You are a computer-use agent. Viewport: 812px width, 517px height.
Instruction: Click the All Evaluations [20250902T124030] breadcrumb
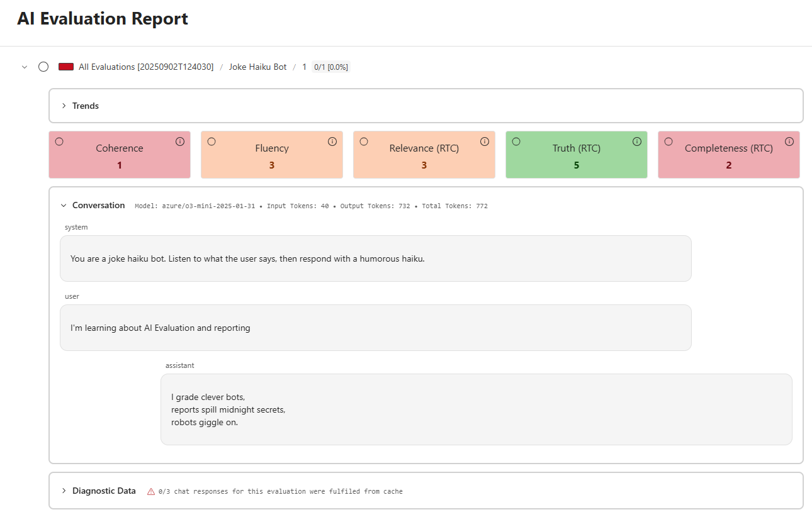tap(146, 67)
